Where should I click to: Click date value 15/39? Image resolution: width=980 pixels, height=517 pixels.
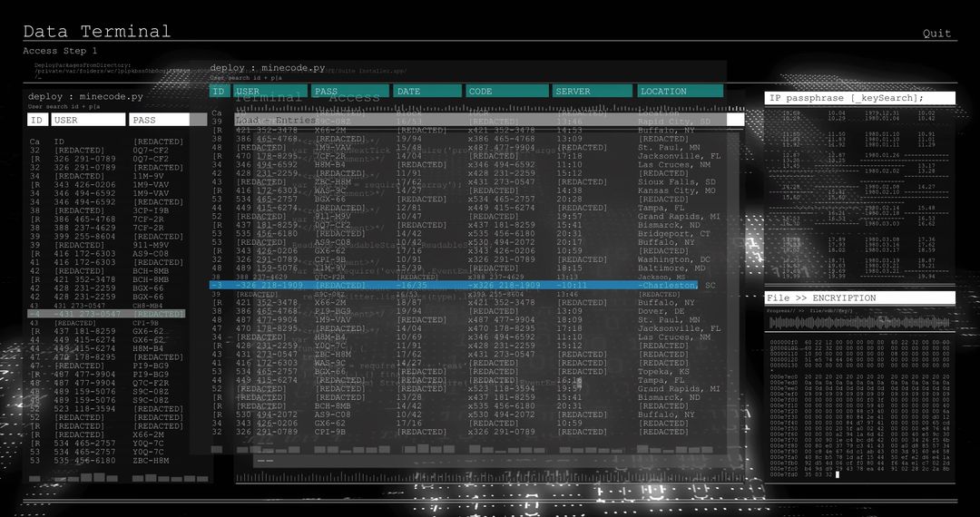click(x=409, y=268)
